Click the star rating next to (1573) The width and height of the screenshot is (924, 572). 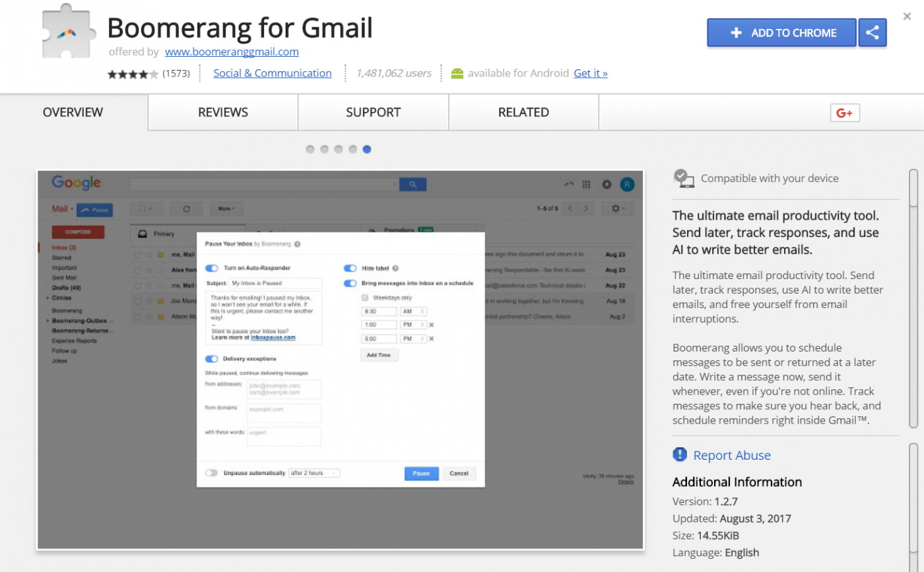pos(133,74)
